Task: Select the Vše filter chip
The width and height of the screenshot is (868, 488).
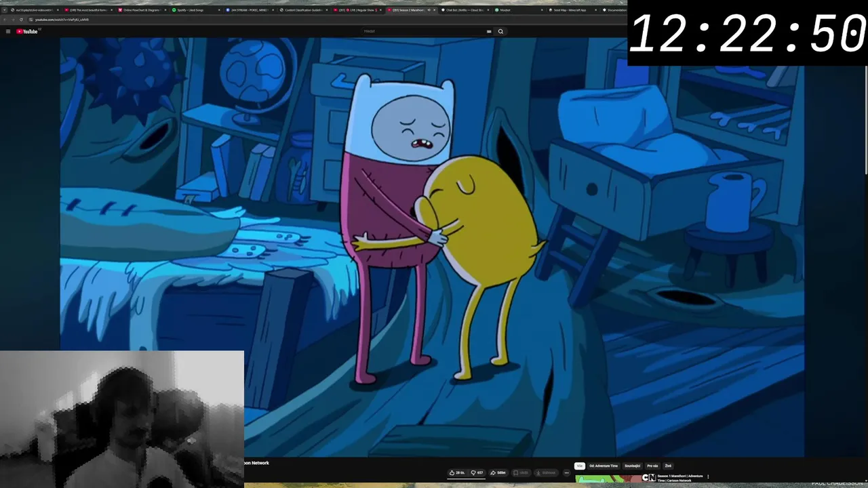Action: click(580, 466)
